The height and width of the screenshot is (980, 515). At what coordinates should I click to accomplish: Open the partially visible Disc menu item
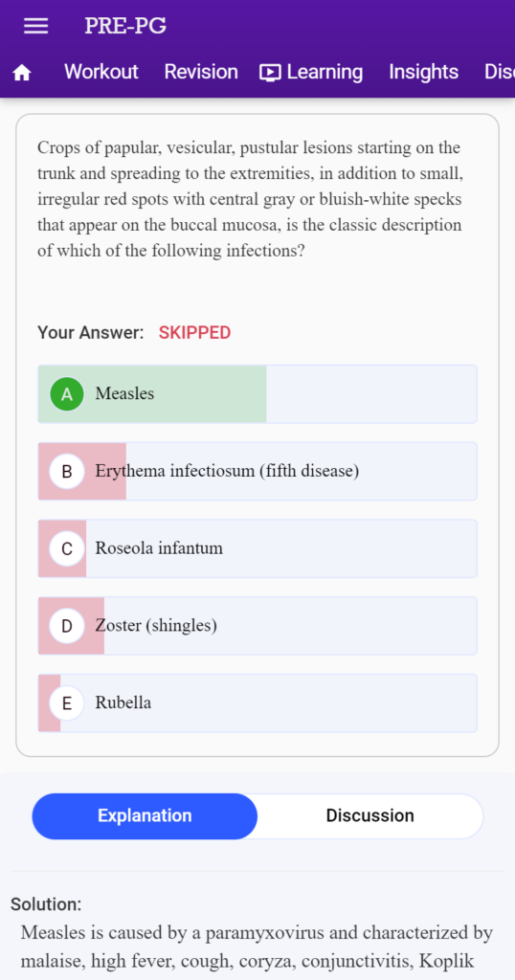(500, 72)
